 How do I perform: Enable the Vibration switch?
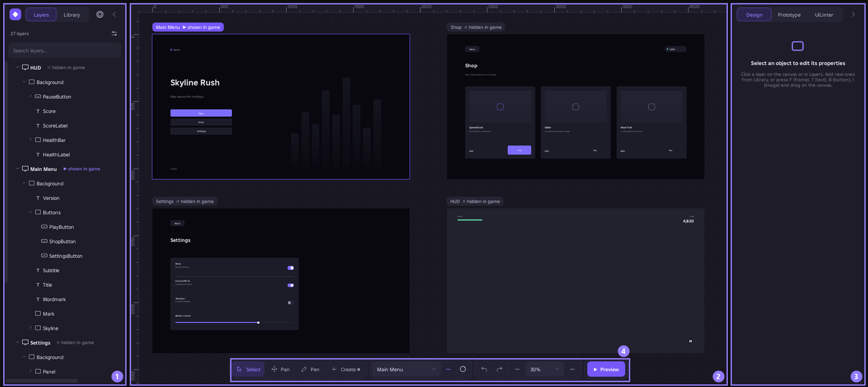pyautogui.click(x=291, y=302)
